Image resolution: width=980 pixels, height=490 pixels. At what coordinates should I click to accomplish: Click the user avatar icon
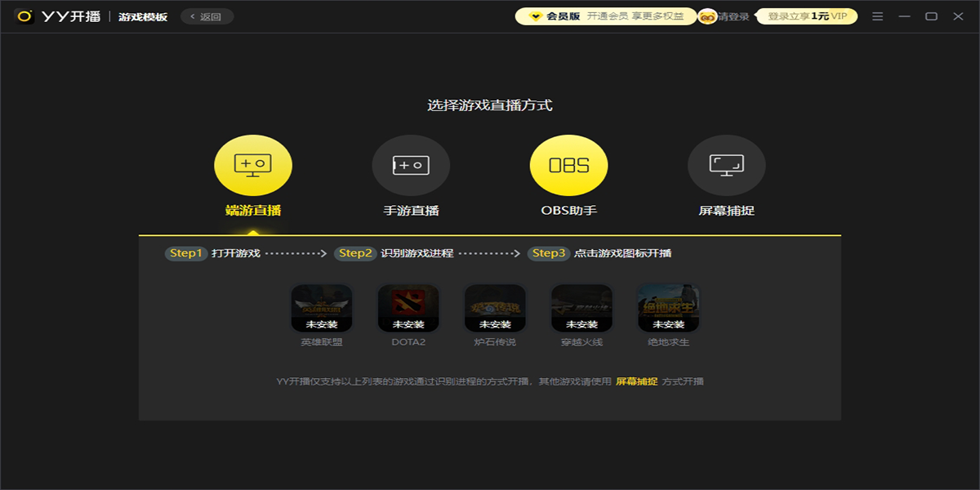707,16
